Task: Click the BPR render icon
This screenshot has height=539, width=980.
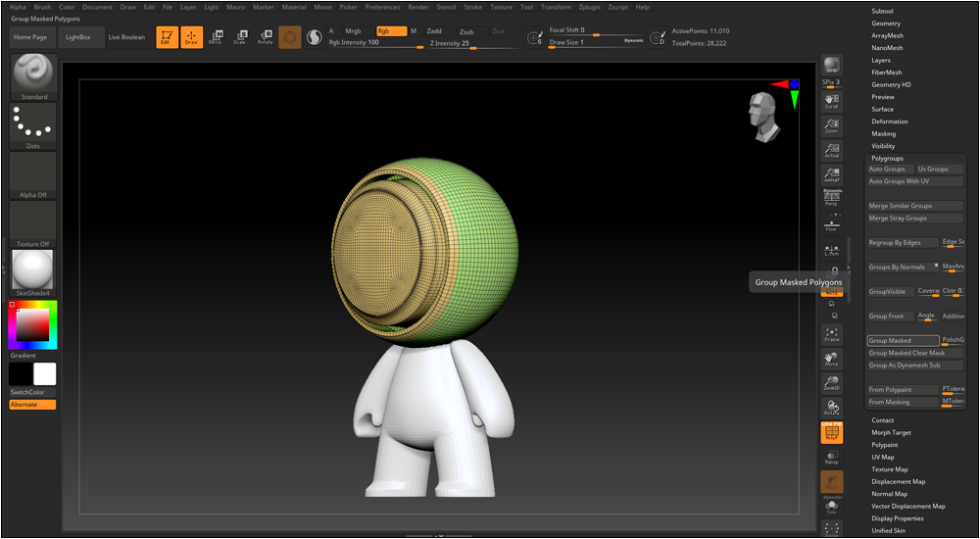Action: pyautogui.click(x=831, y=66)
